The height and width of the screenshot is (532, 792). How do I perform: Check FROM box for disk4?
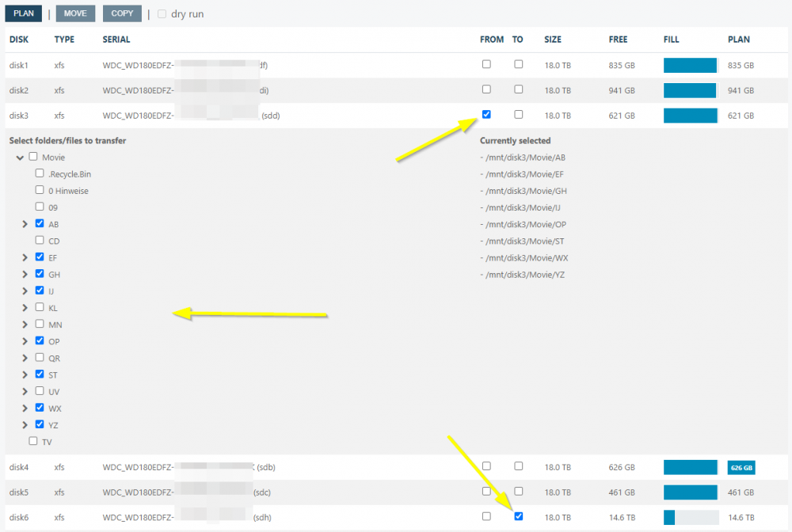[486, 465]
